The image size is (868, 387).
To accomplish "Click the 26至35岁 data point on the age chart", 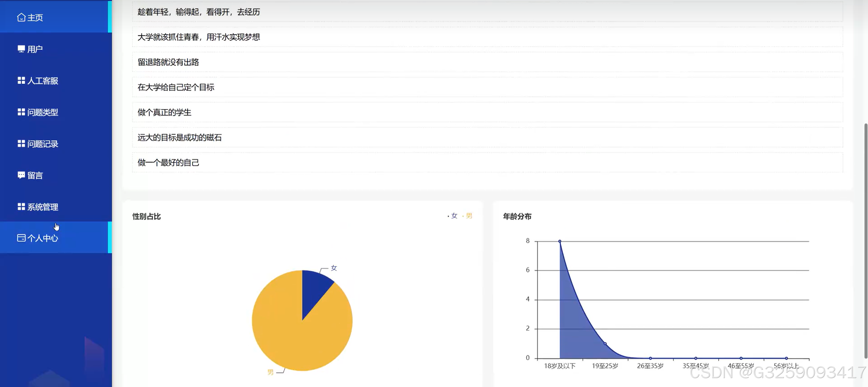I will tap(650, 358).
